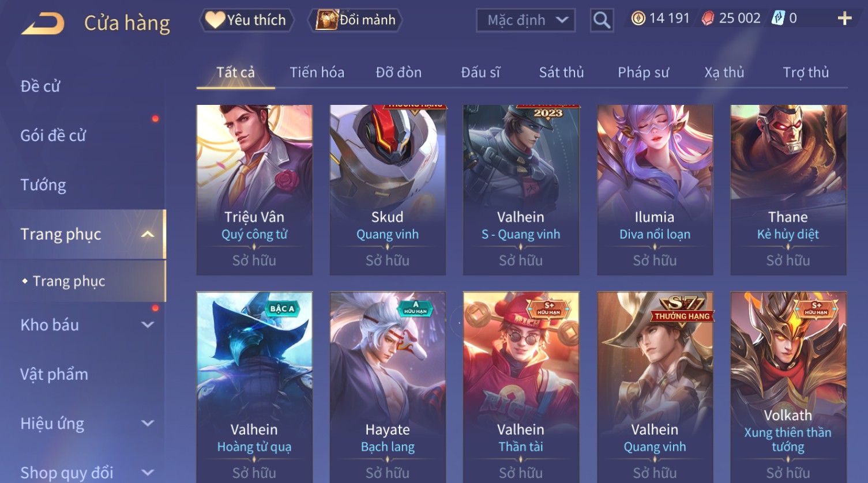Tap the blue coupon currency icon
This screenshot has height=483, width=868.
(778, 18)
